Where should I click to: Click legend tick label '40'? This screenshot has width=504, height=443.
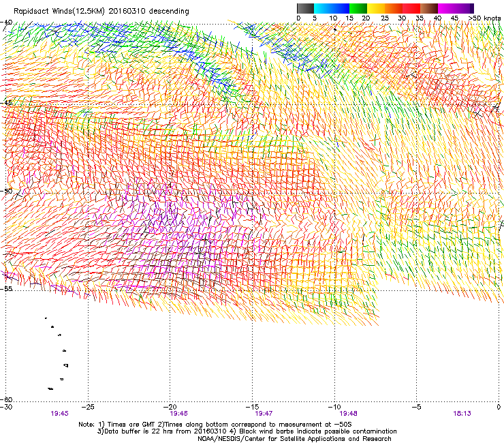click(x=437, y=18)
